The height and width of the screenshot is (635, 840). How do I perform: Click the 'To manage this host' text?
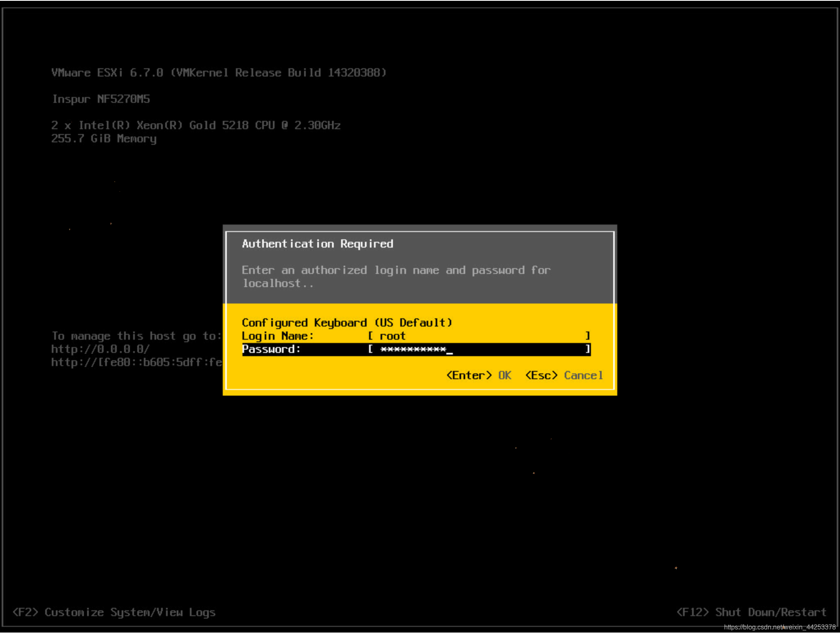click(x=136, y=336)
